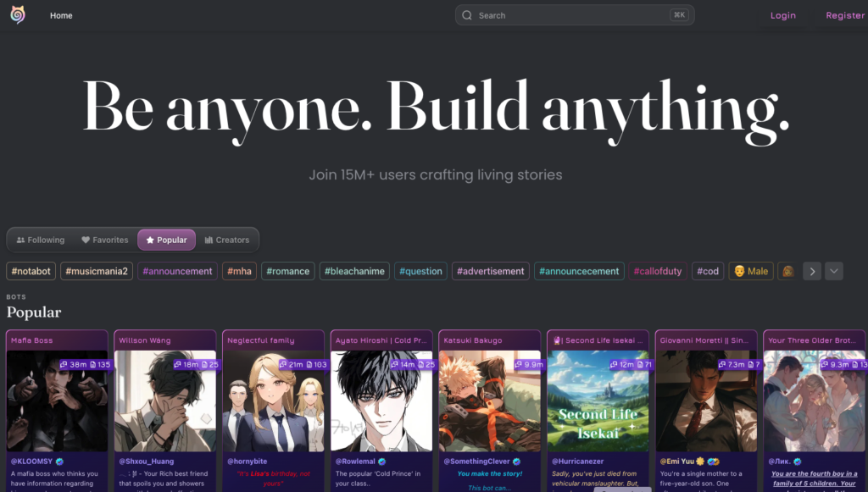This screenshot has width=868, height=492.
Task: Click the 12m chats icon on Second Life Isekai
Action: click(614, 364)
